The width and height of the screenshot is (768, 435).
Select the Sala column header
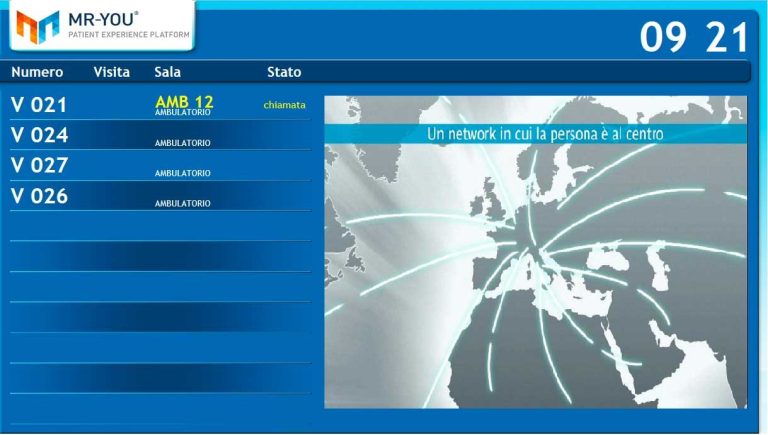168,72
